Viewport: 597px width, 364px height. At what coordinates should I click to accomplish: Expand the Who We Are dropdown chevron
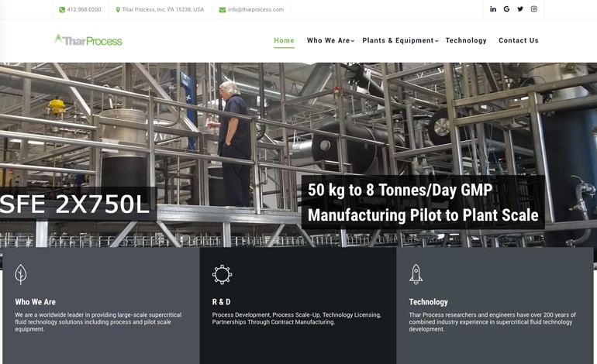coord(353,41)
